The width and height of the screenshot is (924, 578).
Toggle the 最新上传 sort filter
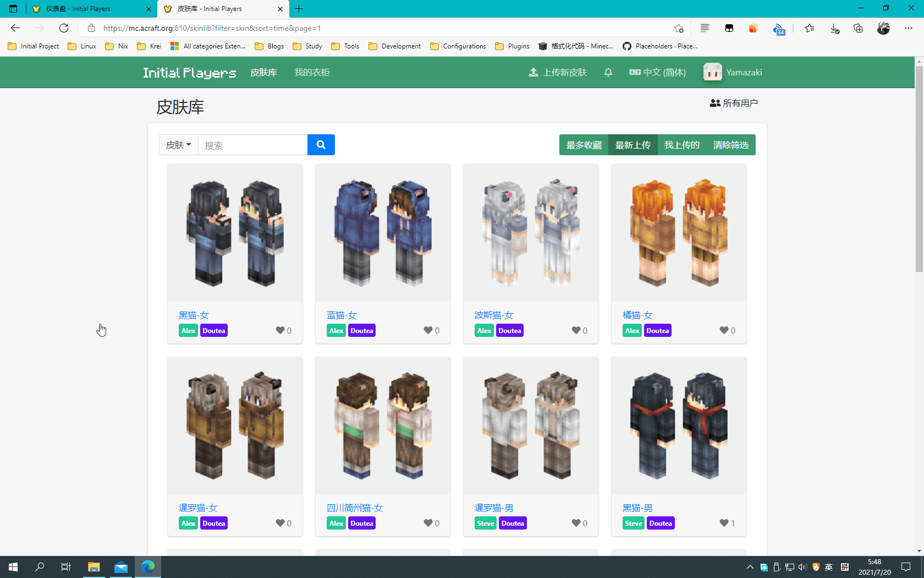click(632, 145)
